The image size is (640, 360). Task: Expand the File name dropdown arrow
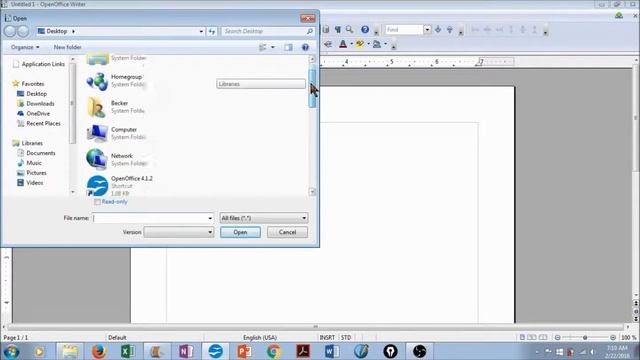(x=210, y=218)
